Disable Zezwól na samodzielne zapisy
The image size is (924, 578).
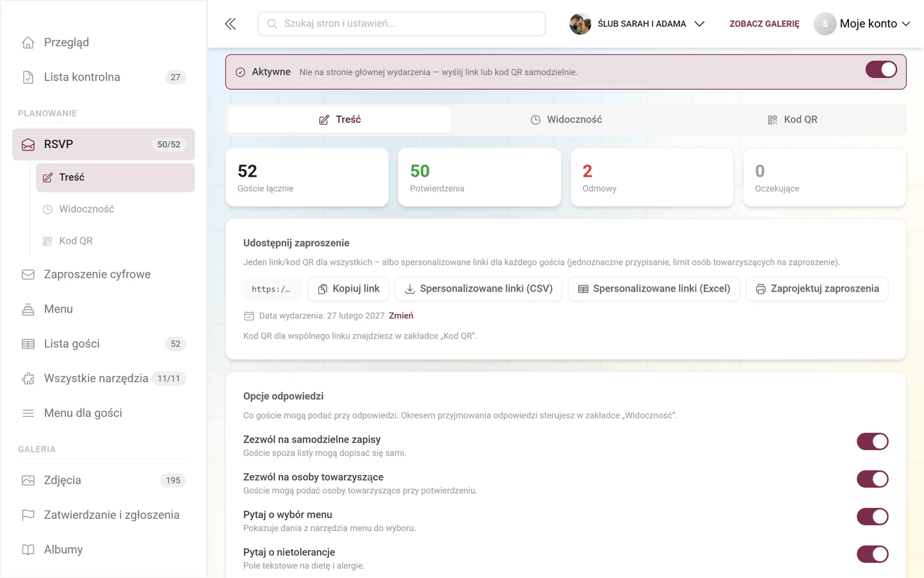point(873,442)
